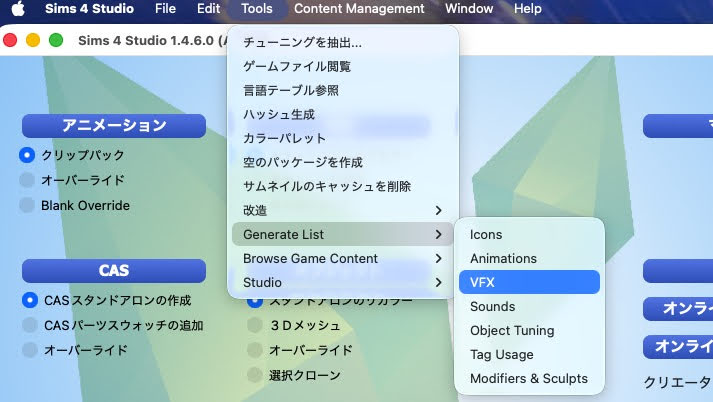Select the オーバーライド radio under CAS
The height and width of the screenshot is (402, 713).
pyautogui.click(x=30, y=350)
